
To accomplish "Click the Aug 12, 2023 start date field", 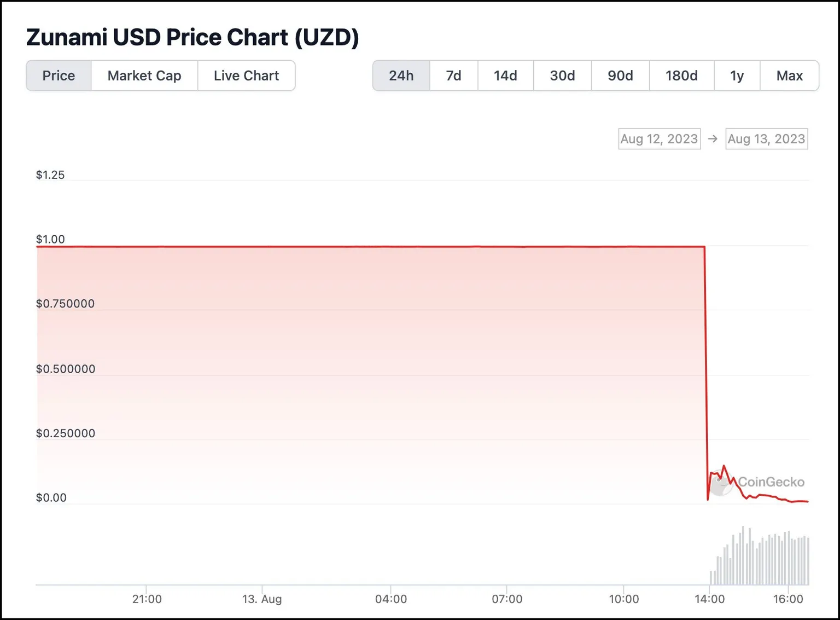I will pyautogui.click(x=659, y=138).
